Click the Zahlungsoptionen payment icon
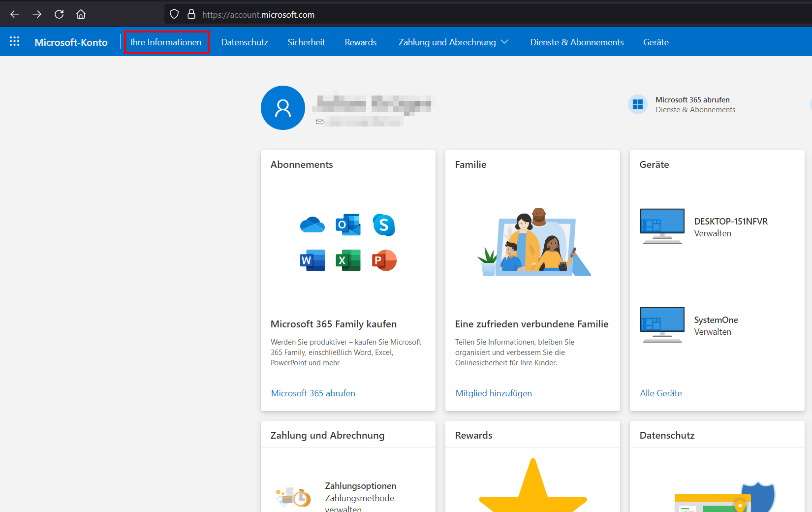This screenshot has width=812, height=512. [294, 497]
